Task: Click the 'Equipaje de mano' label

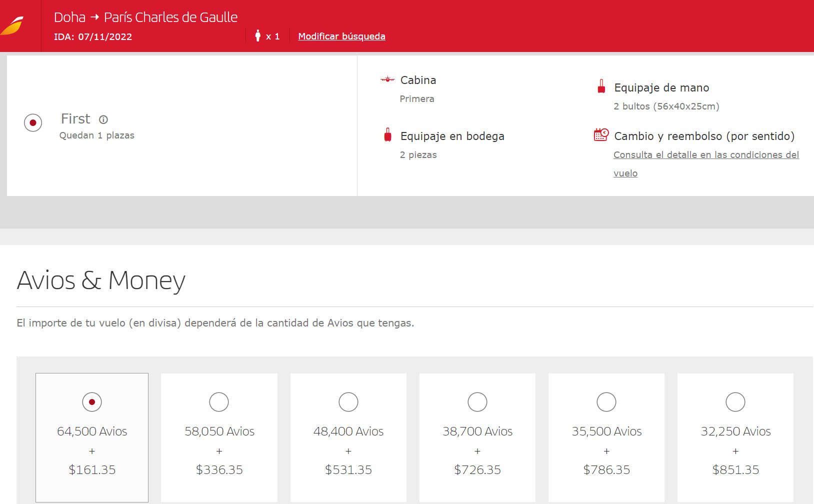Action: (661, 87)
